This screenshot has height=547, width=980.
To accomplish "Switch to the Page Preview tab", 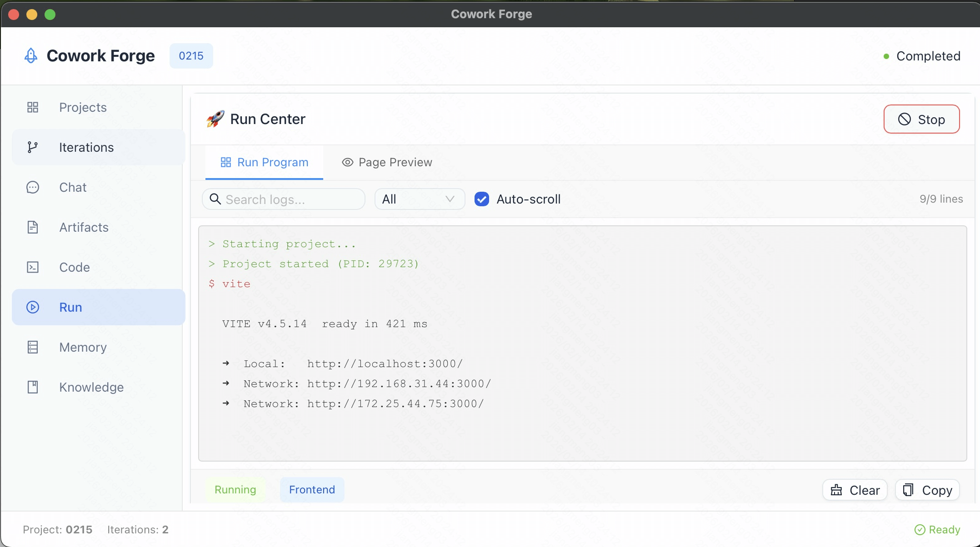I will click(x=386, y=162).
